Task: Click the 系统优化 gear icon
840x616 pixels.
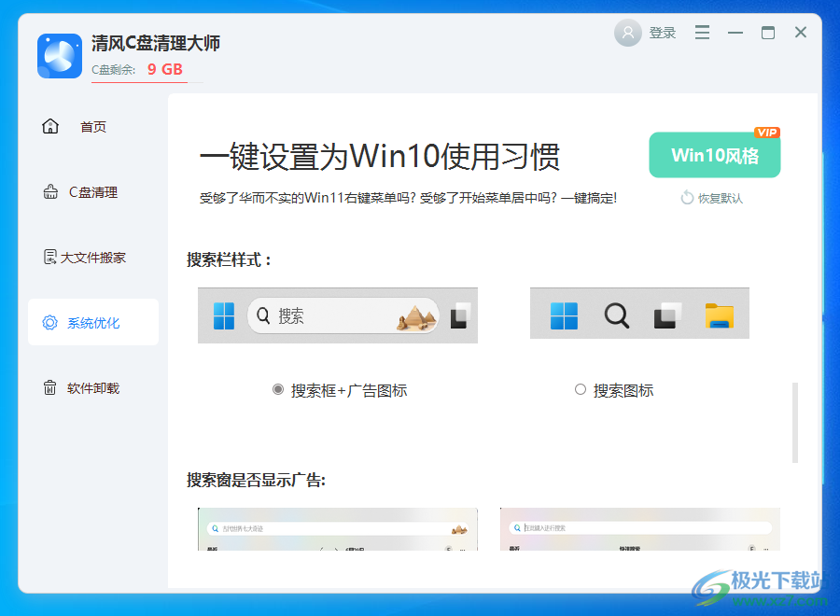Action: [x=49, y=322]
